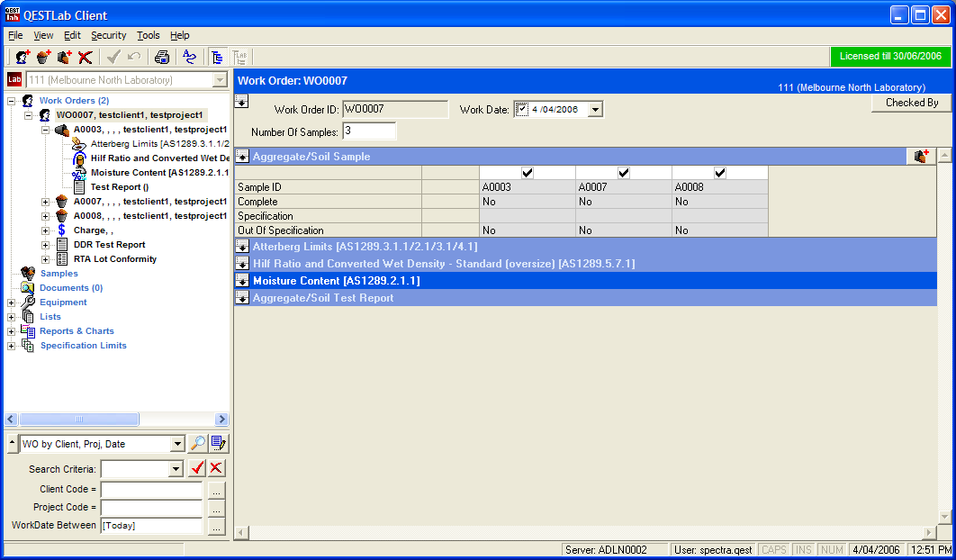Screen dimensions: 956x560
Task: Click the browse button next to Client Code
Action: (216, 490)
